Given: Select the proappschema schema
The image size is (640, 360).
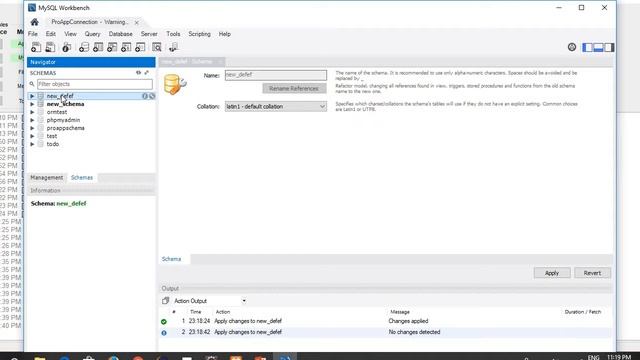Looking at the screenshot, I should [66, 128].
